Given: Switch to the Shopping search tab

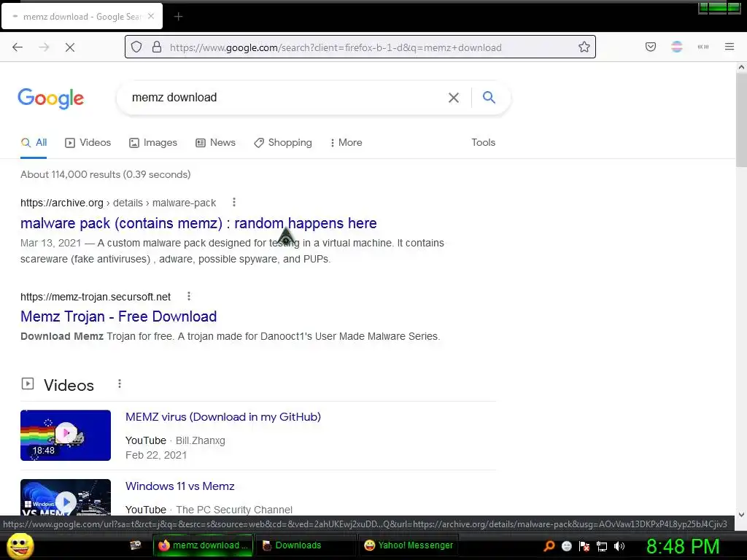Looking at the screenshot, I should 283,142.
